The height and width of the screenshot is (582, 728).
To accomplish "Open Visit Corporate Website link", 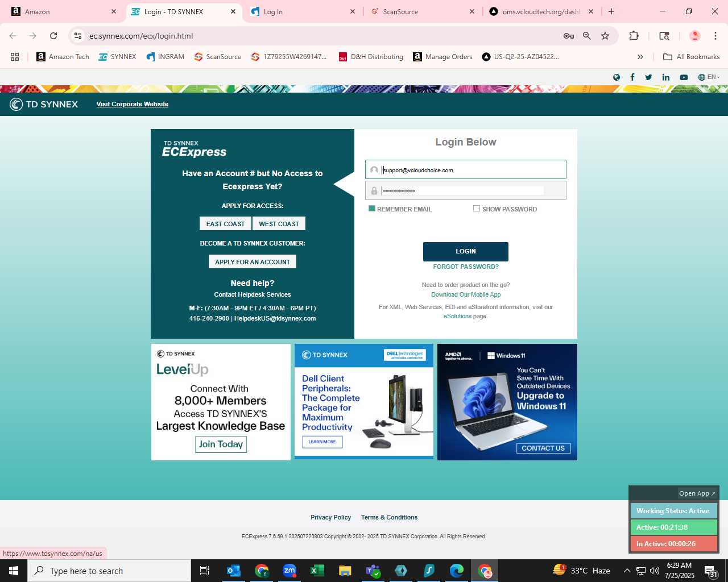I will pos(133,104).
